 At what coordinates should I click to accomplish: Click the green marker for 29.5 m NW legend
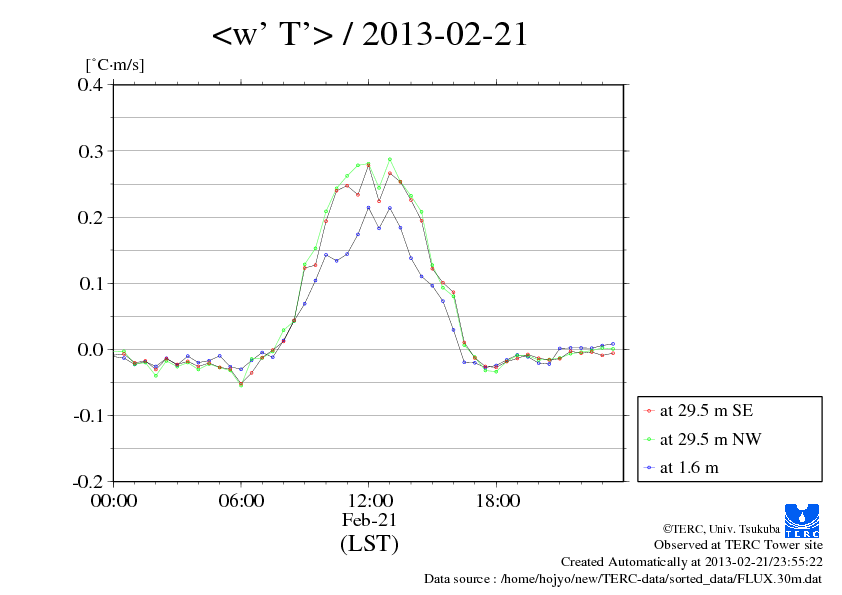click(x=649, y=440)
